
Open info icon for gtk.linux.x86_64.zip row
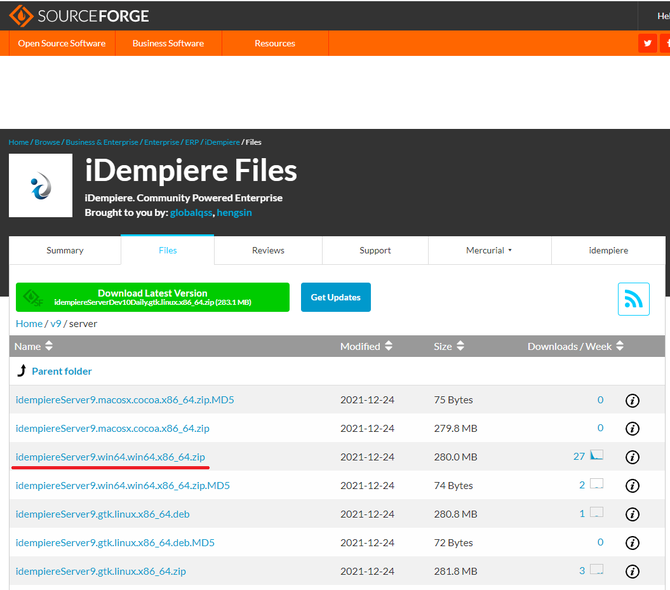(632, 572)
